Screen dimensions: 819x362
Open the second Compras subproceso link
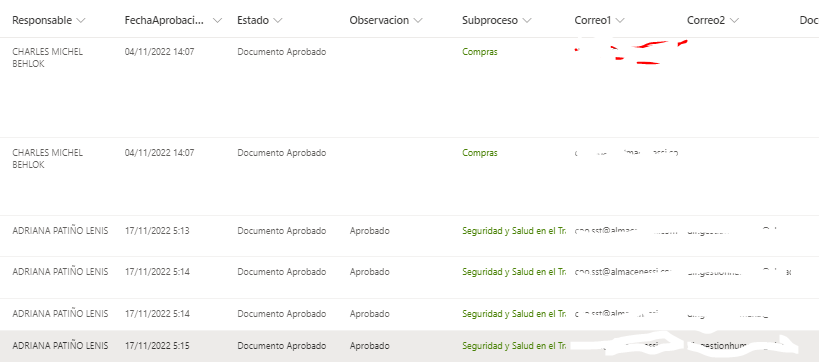479,153
